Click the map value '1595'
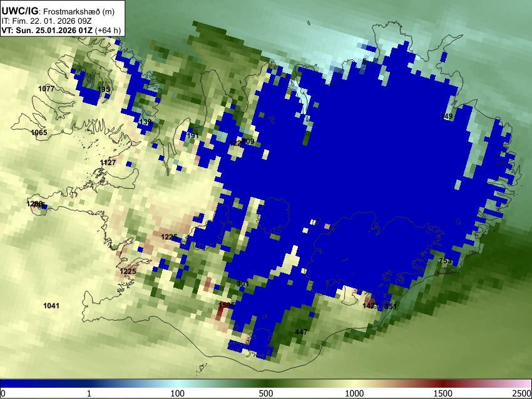 coord(227,305)
